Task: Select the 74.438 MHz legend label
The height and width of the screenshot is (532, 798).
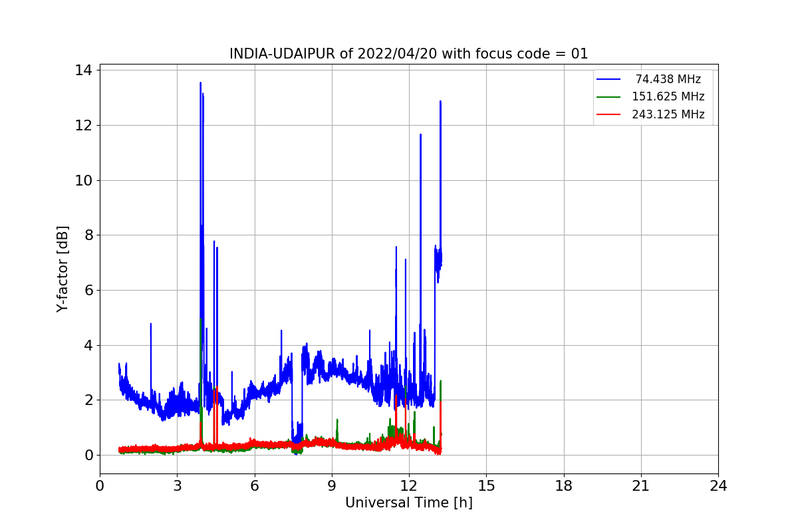Action: pos(668,79)
